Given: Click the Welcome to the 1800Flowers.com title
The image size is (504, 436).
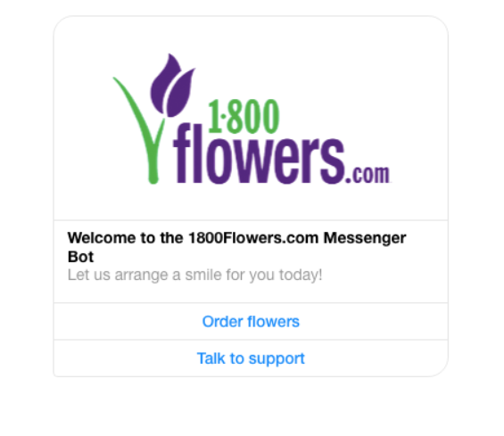Looking at the screenshot, I should coord(237,247).
